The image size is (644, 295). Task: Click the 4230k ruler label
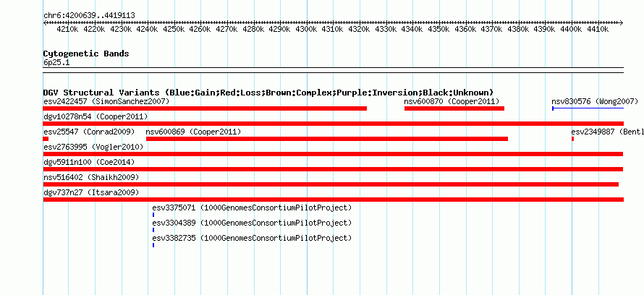point(121,30)
